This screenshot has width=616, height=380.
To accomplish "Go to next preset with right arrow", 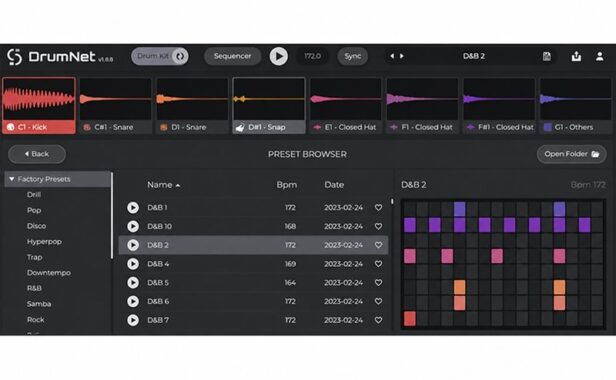I will click(402, 56).
